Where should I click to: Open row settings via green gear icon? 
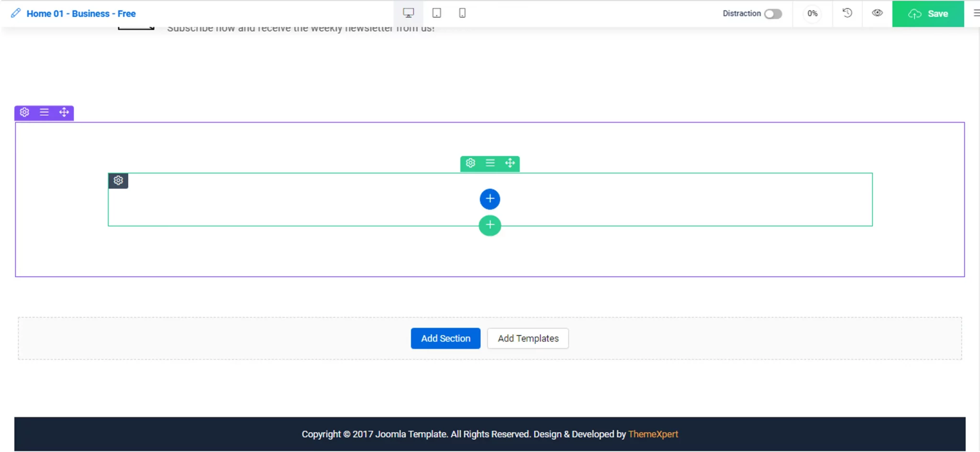tap(470, 163)
